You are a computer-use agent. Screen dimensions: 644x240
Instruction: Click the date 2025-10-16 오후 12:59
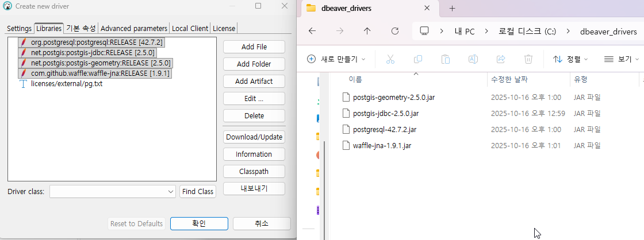tap(528, 114)
